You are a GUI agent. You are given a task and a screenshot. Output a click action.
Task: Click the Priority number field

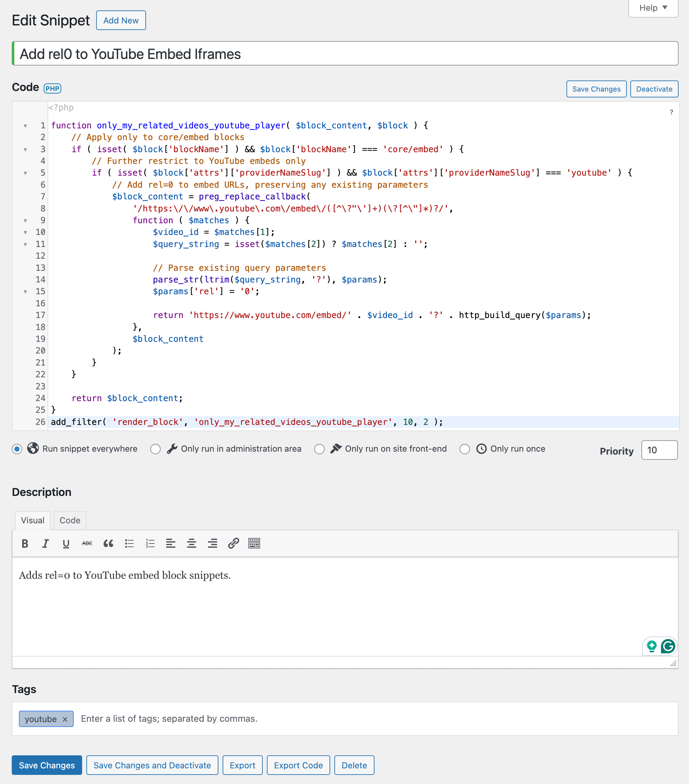[659, 450]
